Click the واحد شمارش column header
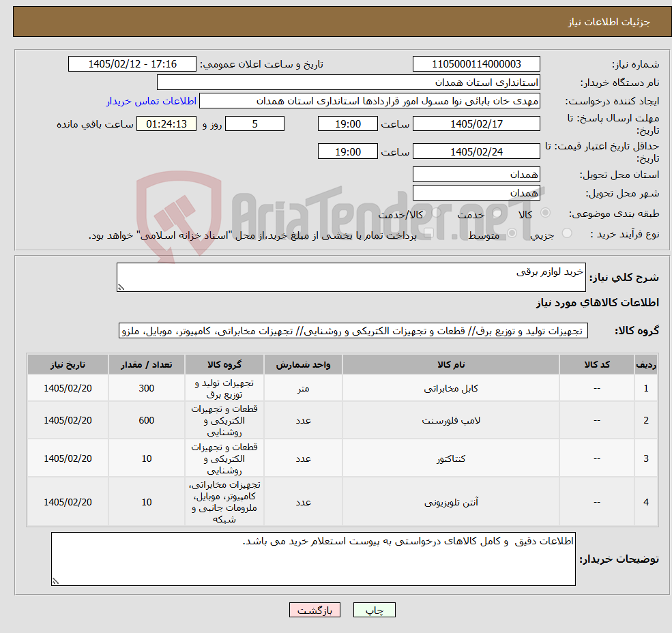This screenshot has height=633, width=672. 303,364
